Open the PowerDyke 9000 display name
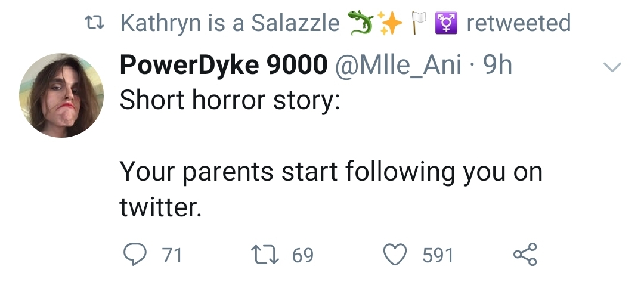The width and height of the screenshot is (644, 282). coord(224,65)
